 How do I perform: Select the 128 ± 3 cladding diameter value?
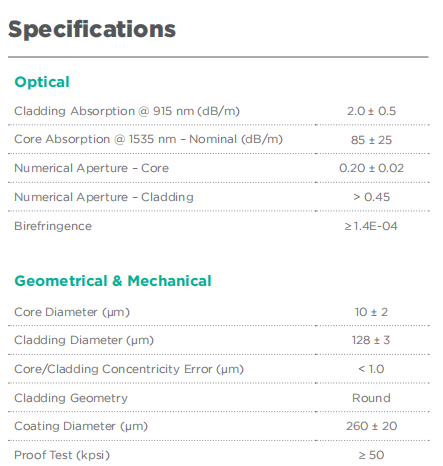point(371,340)
